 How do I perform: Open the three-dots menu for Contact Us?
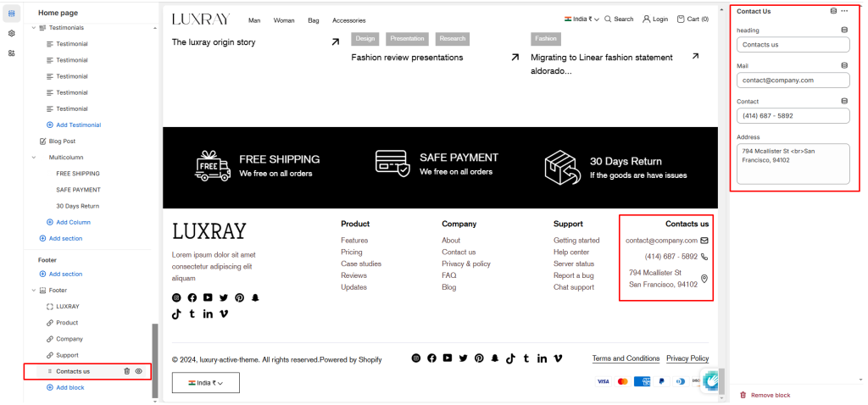click(x=844, y=11)
